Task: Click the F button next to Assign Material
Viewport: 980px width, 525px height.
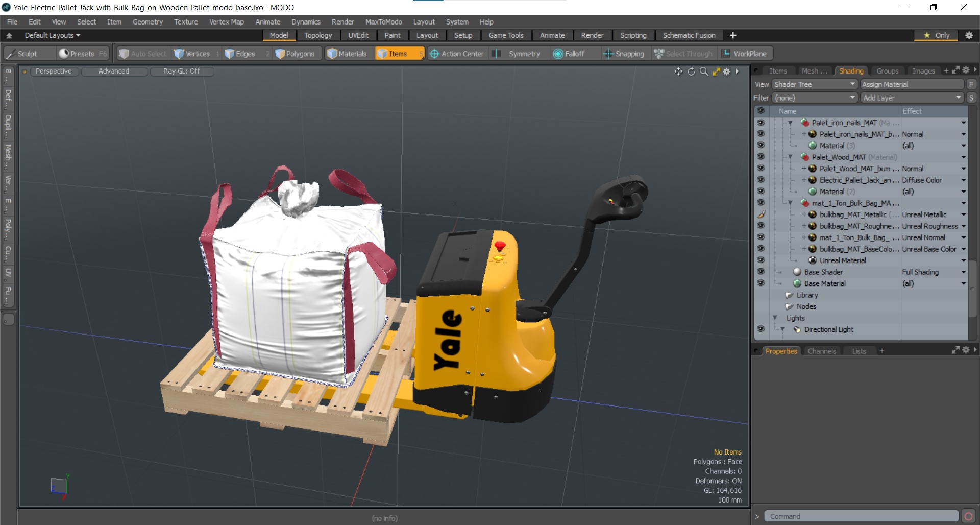Action: point(971,84)
